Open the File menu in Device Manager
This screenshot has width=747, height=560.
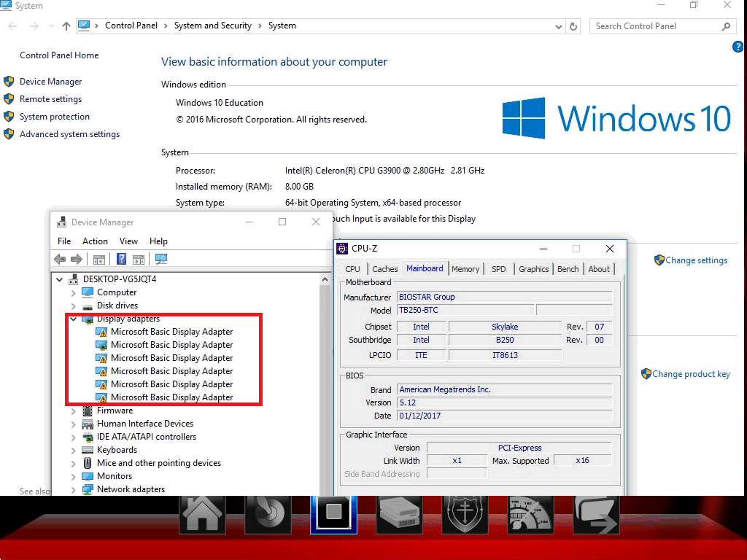pyautogui.click(x=64, y=241)
